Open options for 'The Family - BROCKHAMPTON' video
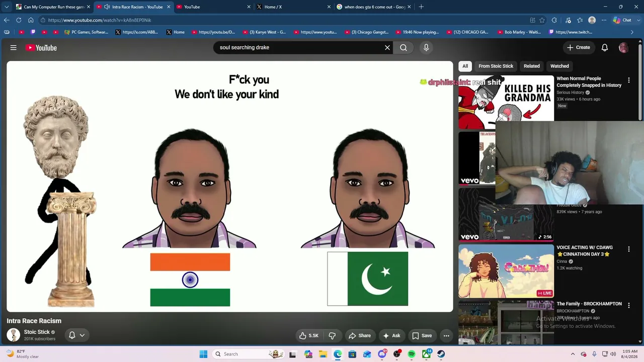 (x=629, y=306)
